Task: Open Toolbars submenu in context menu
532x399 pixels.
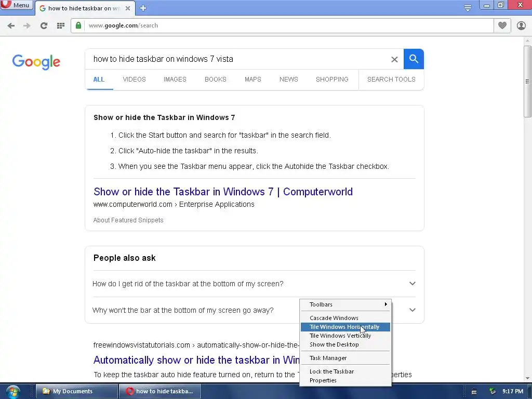Action: pyautogui.click(x=345, y=304)
